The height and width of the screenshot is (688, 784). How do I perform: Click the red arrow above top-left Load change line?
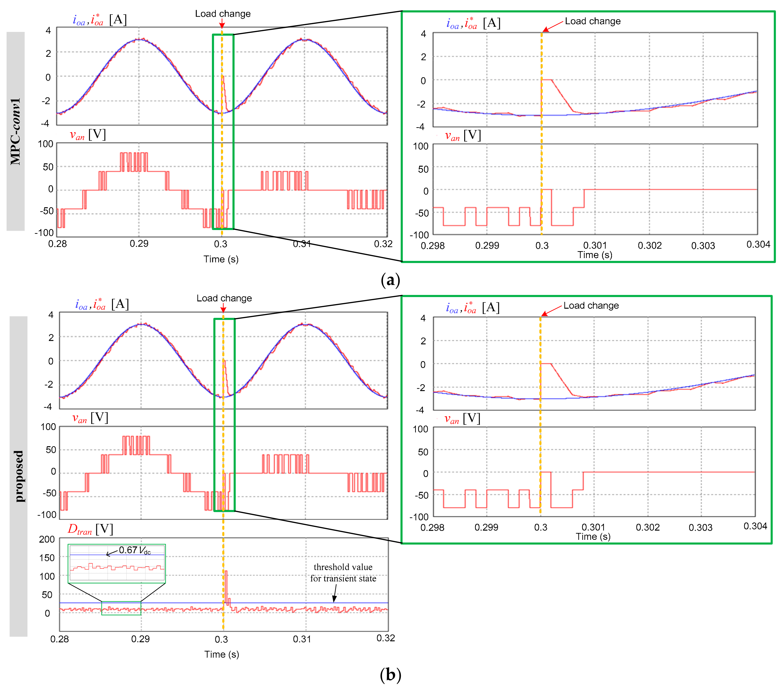click(x=222, y=24)
